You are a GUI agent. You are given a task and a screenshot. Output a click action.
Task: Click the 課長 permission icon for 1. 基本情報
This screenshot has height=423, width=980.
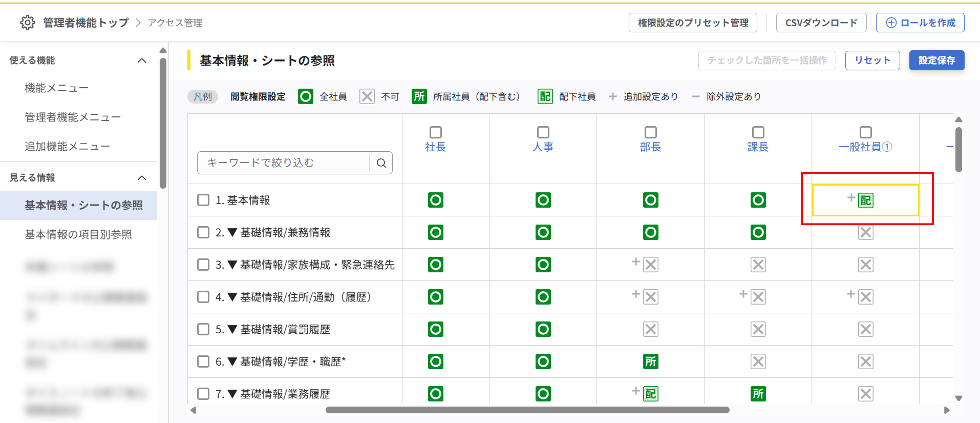pyautogui.click(x=758, y=200)
